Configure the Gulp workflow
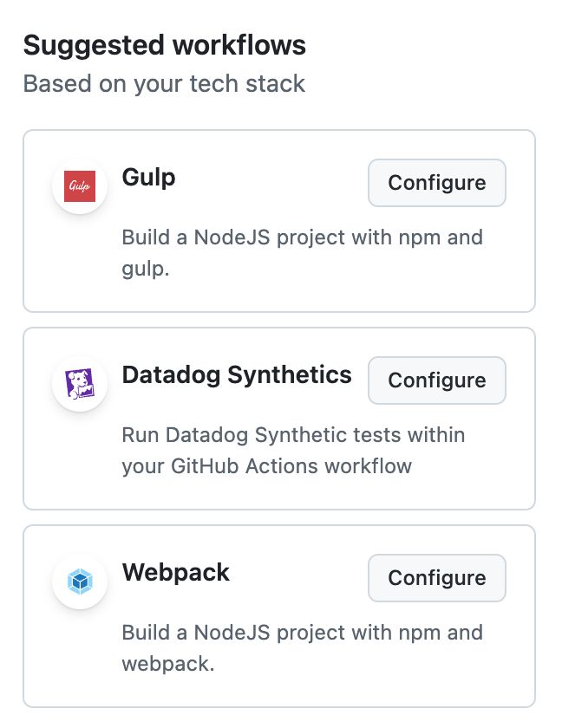This screenshot has height=728, width=562. coord(436,183)
